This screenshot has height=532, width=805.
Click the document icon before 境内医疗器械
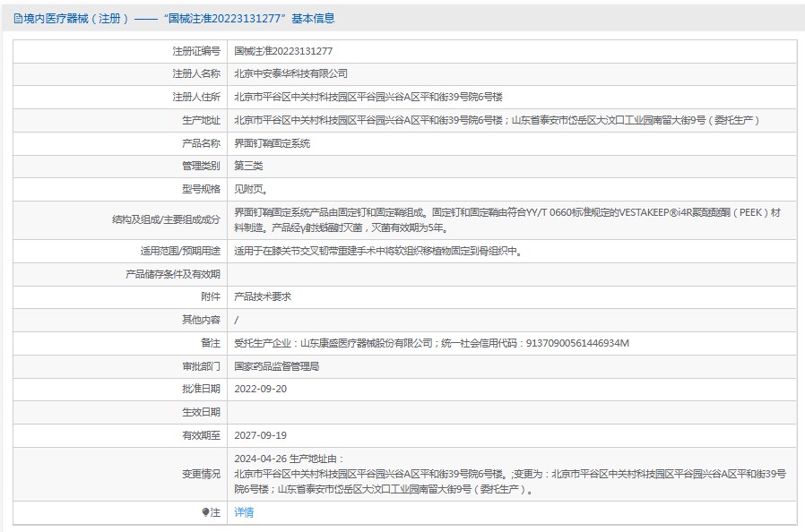point(18,19)
